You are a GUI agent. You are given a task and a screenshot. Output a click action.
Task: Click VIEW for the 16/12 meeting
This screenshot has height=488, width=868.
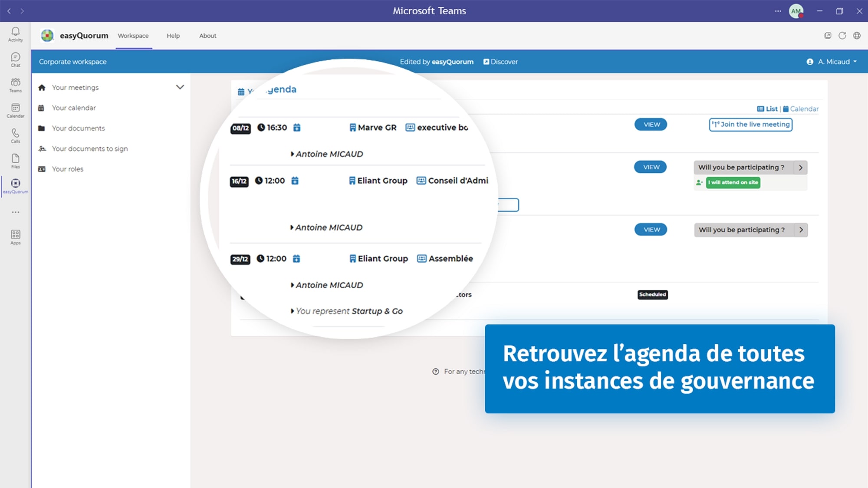tap(651, 167)
